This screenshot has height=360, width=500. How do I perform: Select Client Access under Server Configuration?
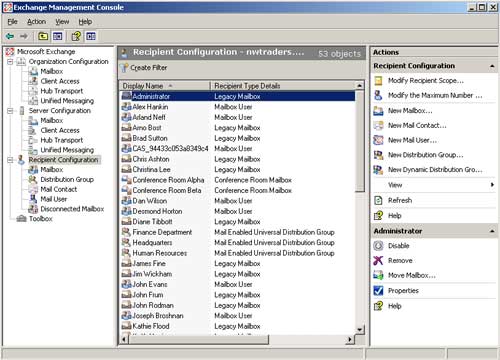pos(60,130)
